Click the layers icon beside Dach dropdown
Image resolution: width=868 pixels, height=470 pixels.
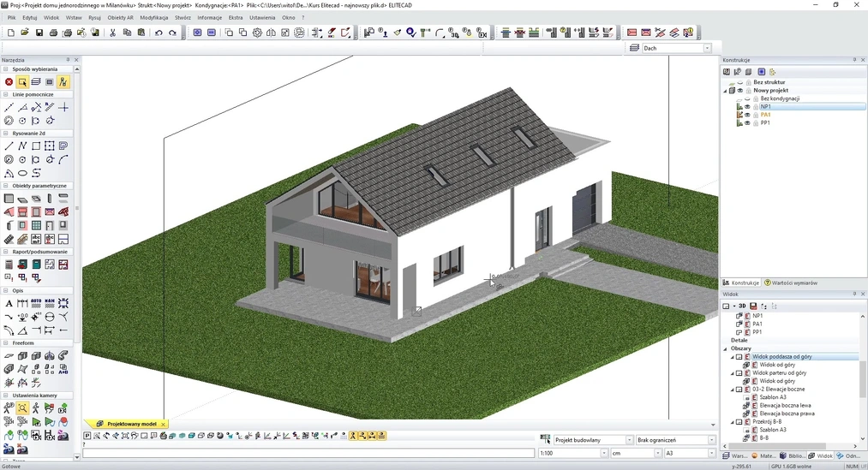pos(635,48)
